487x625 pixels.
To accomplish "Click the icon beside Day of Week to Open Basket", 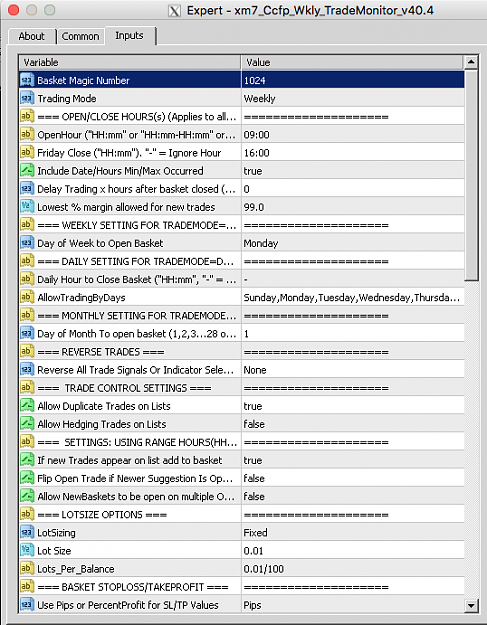I will (27, 243).
